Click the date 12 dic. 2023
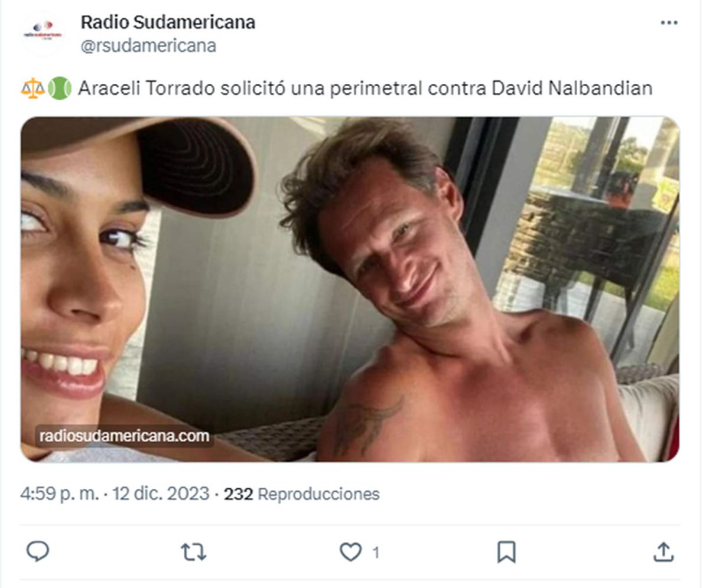The height and width of the screenshot is (588, 709). [161, 494]
